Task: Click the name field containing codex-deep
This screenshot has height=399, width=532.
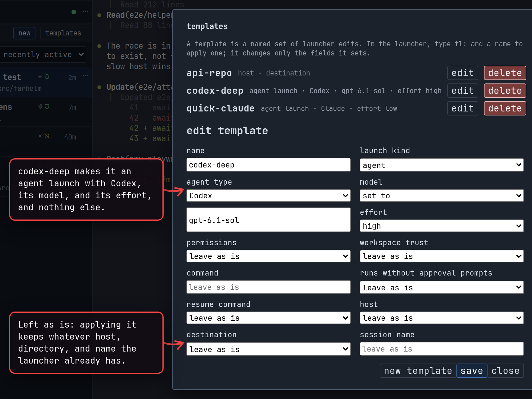Action: click(268, 165)
